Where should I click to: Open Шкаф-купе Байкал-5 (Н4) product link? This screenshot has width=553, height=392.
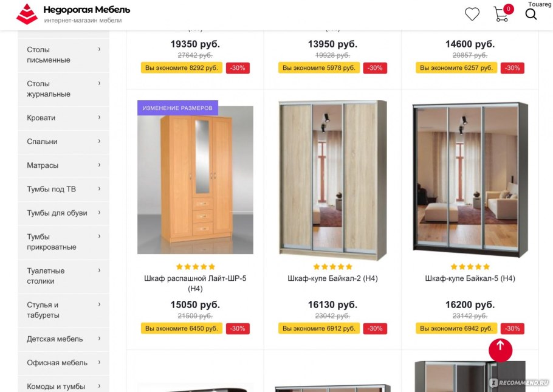point(470,278)
